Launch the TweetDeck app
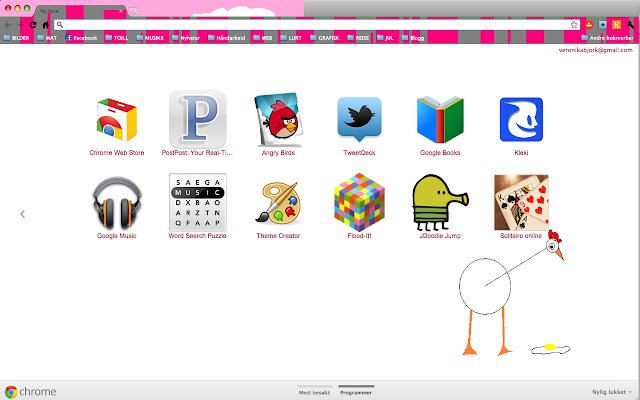Viewport: 640px width, 400px height. (x=359, y=119)
